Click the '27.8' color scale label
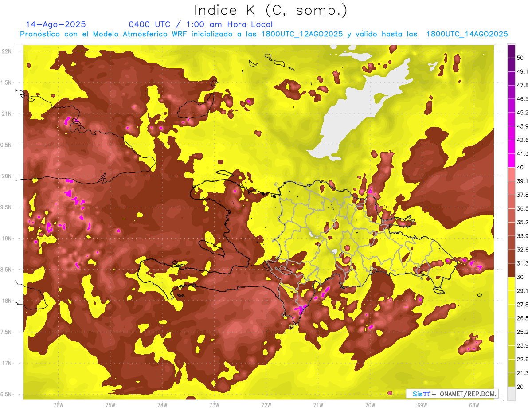Image resolution: width=532 pixels, height=411 pixels. pyautogui.click(x=523, y=305)
